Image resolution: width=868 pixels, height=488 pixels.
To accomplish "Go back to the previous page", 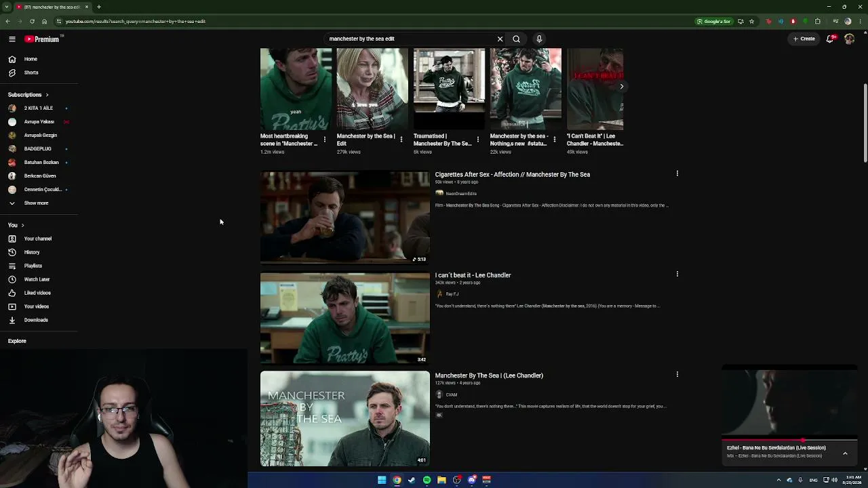I will [x=7, y=21].
